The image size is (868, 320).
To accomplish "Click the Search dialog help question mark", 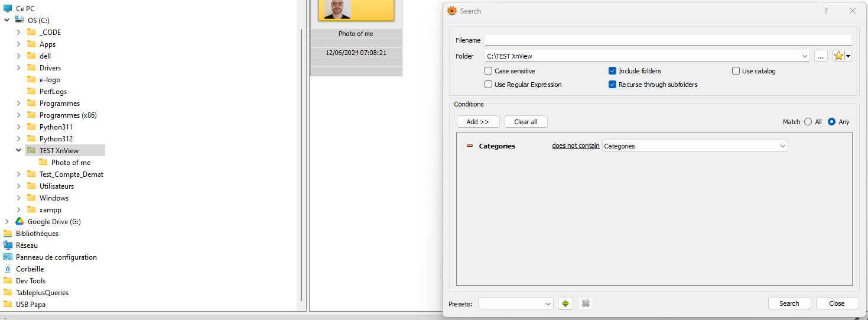I will point(826,11).
